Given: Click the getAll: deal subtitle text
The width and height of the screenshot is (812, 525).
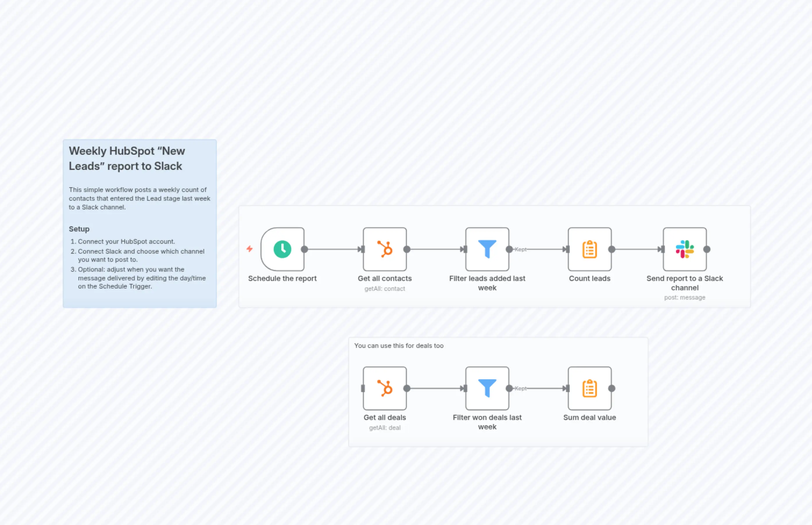Looking at the screenshot, I should (384, 428).
